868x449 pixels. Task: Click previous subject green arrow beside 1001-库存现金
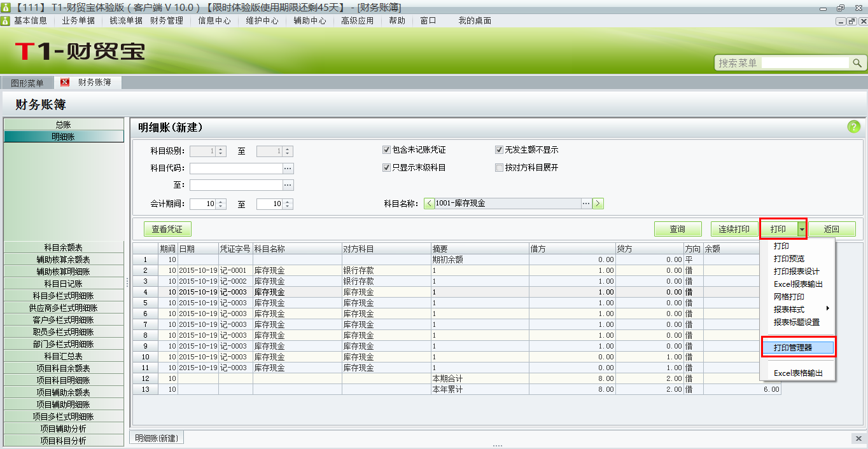tap(429, 204)
